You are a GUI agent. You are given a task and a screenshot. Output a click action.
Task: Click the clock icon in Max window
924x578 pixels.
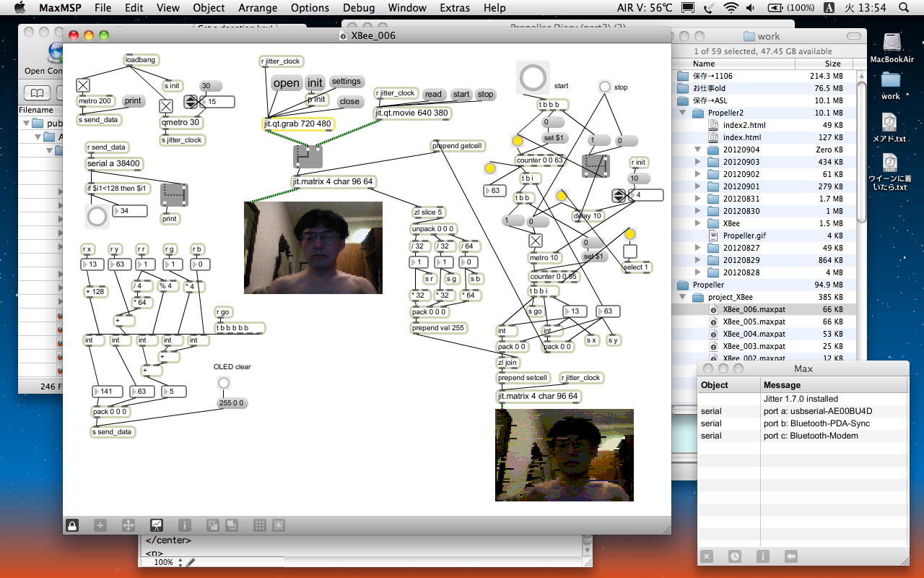coord(734,556)
